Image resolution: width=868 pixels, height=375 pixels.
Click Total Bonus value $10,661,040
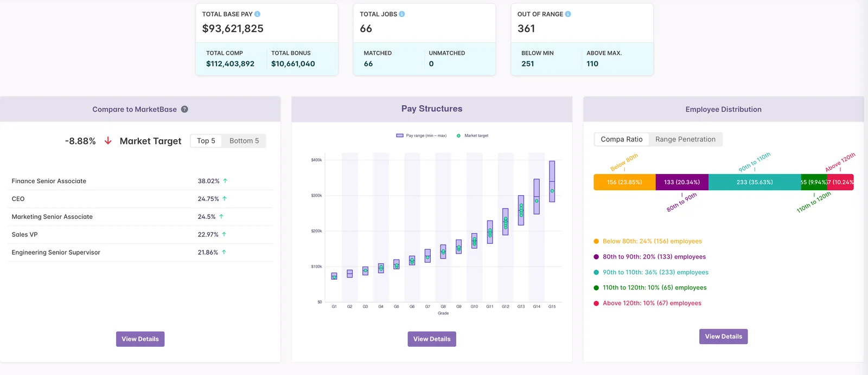click(293, 64)
